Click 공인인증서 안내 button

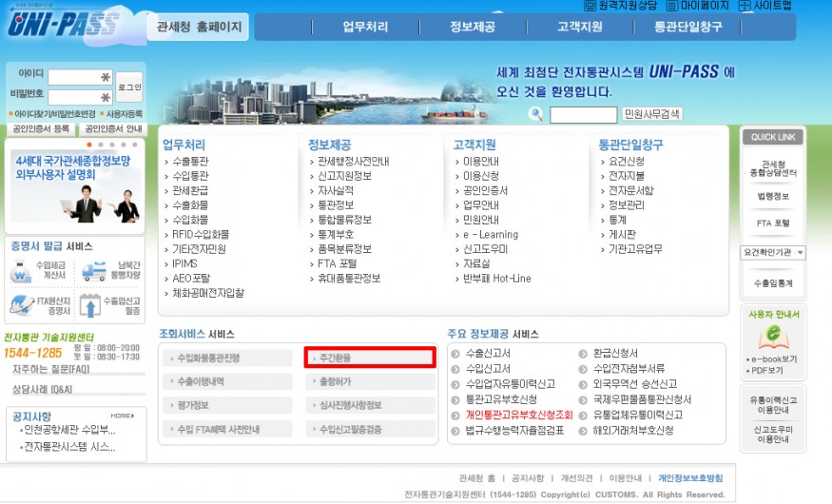pyautogui.click(x=113, y=129)
